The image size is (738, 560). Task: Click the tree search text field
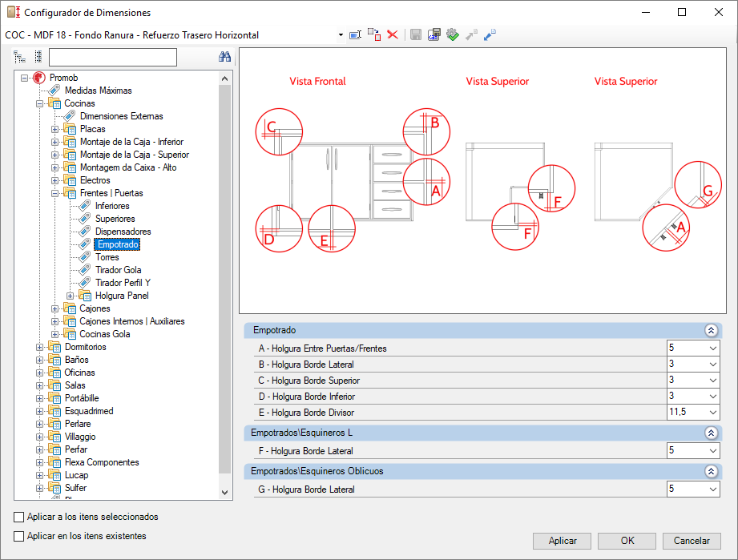coord(113,58)
